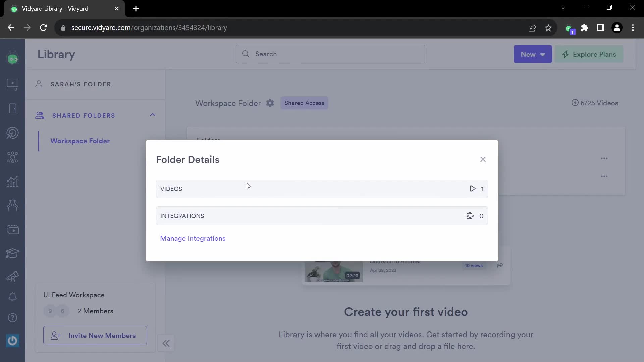Focus the Search input field
The image size is (644, 362).
tap(330, 54)
